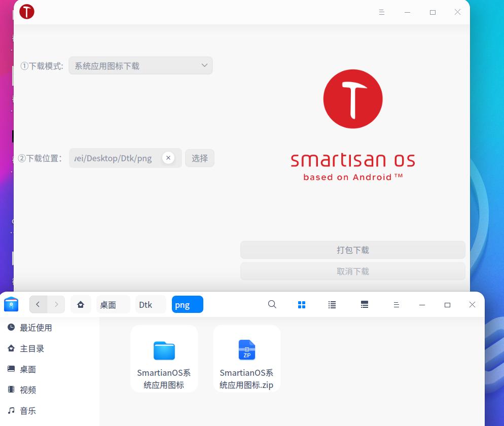Go back in the file manager
Viewport: 504px width, 426px height.
tap(38, 304)
